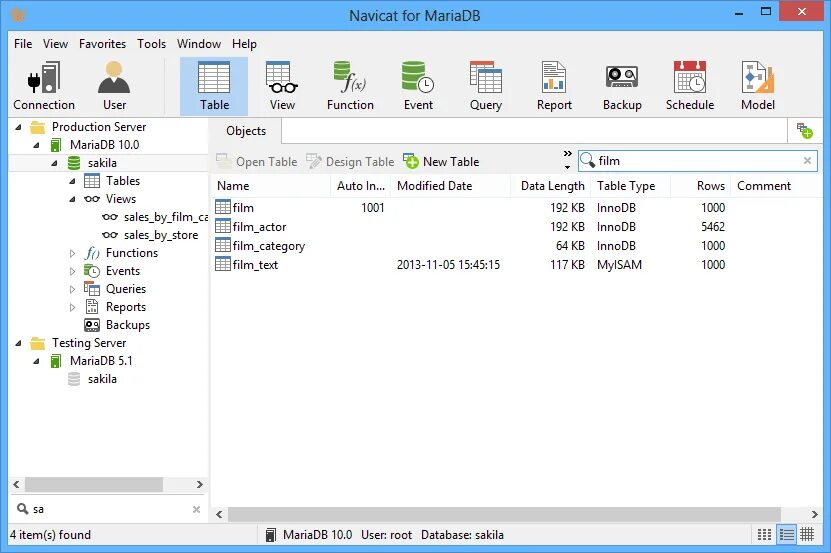Open the Window menu
This screenshot has height=553, width=831.
pos(199,43)
